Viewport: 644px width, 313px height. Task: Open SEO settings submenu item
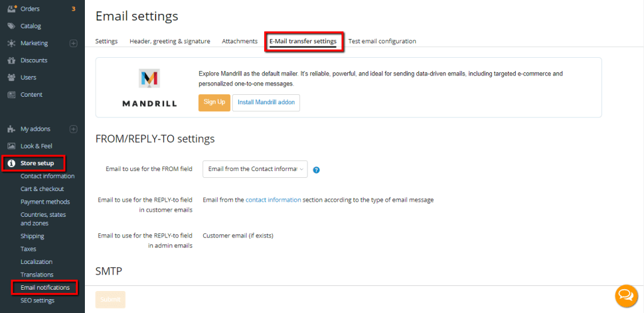tap(37, 300)
